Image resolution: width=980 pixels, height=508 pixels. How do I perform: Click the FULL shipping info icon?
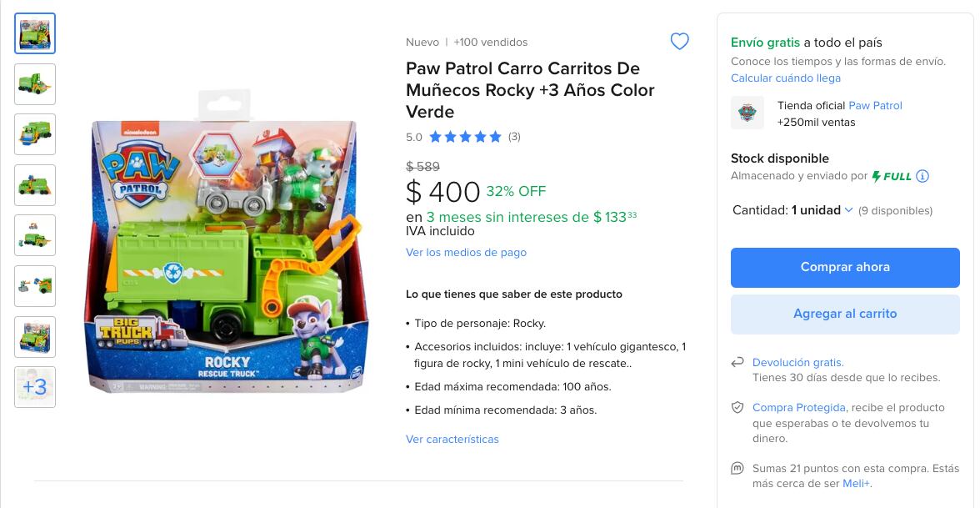pyautogui.click(x=923, y=176)
